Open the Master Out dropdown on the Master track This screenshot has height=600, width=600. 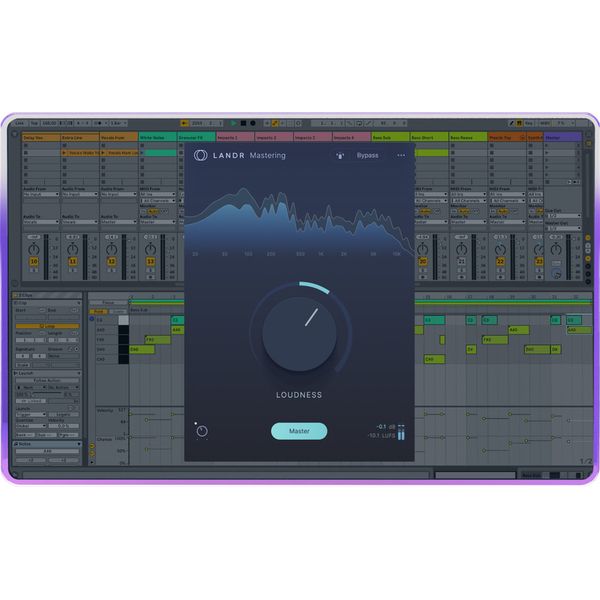(x=563, y=228)
